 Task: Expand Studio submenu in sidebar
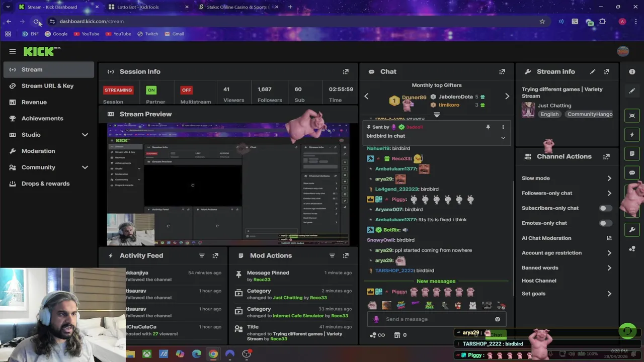85,135
